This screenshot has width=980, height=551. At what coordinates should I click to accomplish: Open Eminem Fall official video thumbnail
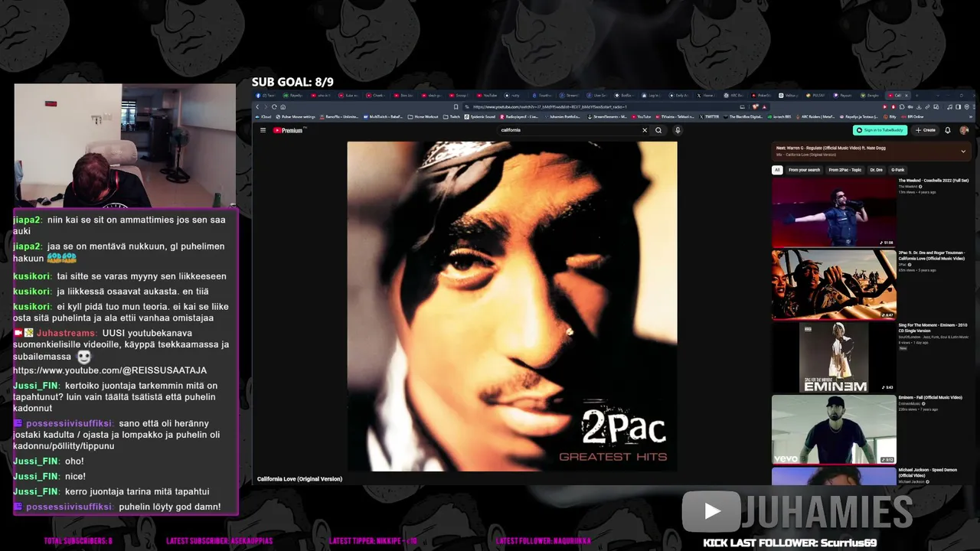point(834,429)
